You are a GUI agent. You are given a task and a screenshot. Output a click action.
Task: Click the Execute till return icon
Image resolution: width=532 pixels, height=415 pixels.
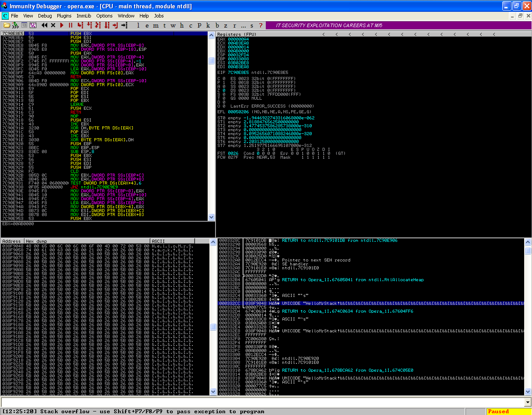(115, 25)
